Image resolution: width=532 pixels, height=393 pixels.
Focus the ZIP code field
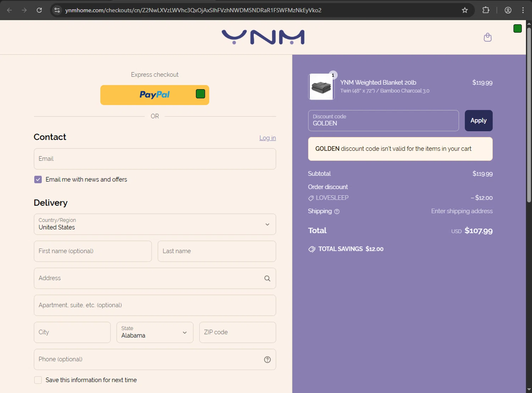[238, 333]
